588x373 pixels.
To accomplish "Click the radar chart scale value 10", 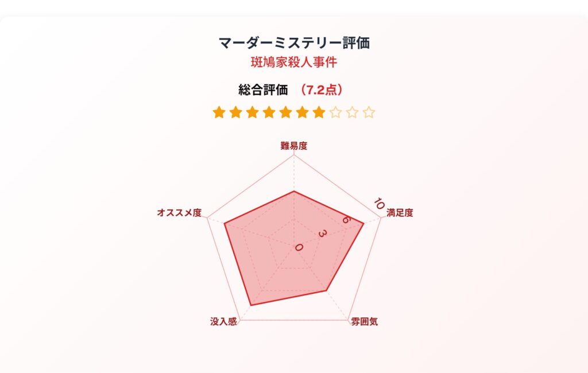I will point(379,204).
